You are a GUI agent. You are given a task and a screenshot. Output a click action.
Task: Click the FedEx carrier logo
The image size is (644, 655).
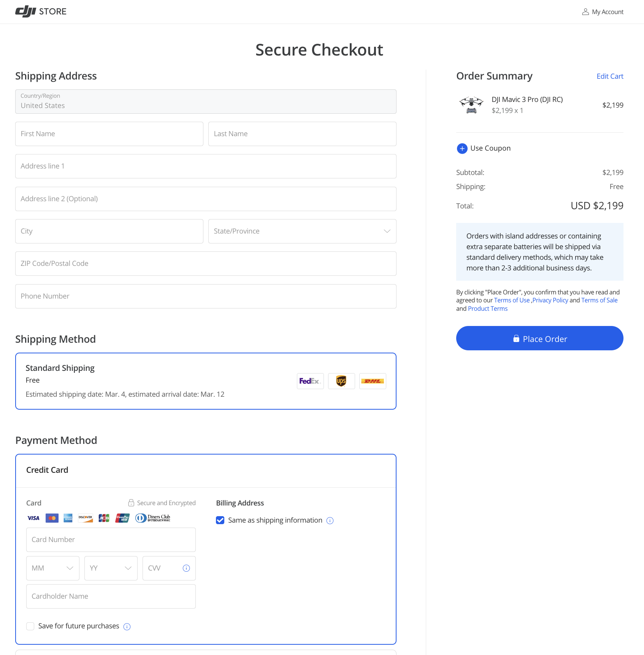coord(310,381)
